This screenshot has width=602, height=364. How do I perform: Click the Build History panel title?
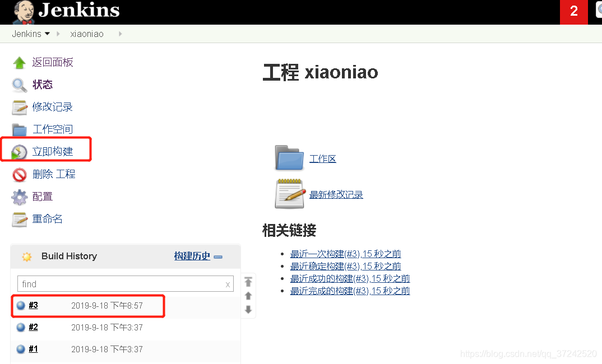coord(69,256)
